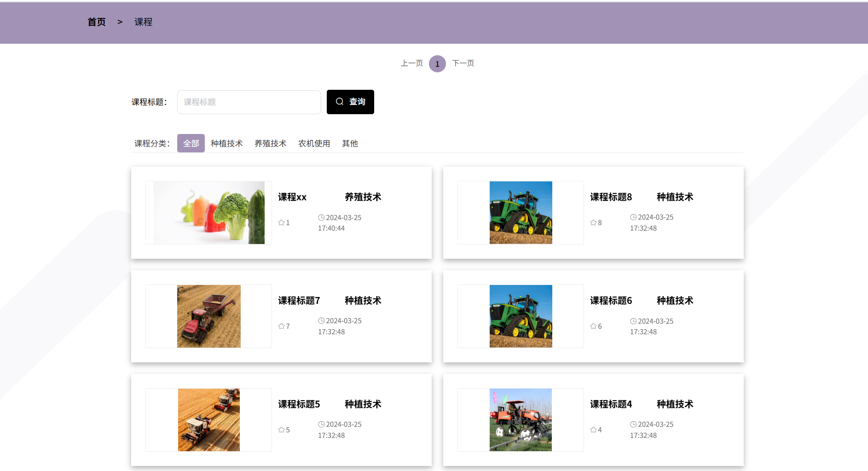Click the star icon on 课程标题6 card
Viewport: 868px width, 471px height.
tap(593, 326)
